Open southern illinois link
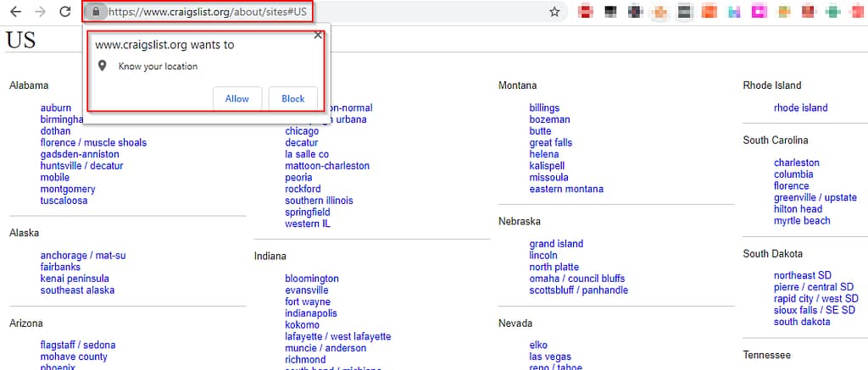 point(319,201)
